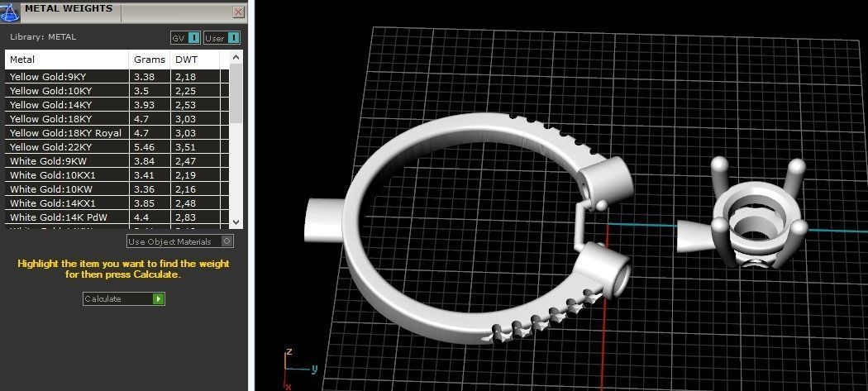Click the Metal Weights panel logo icon
Image resolution: width=868 pixels, height=391 pixels.
coord(10,11)
